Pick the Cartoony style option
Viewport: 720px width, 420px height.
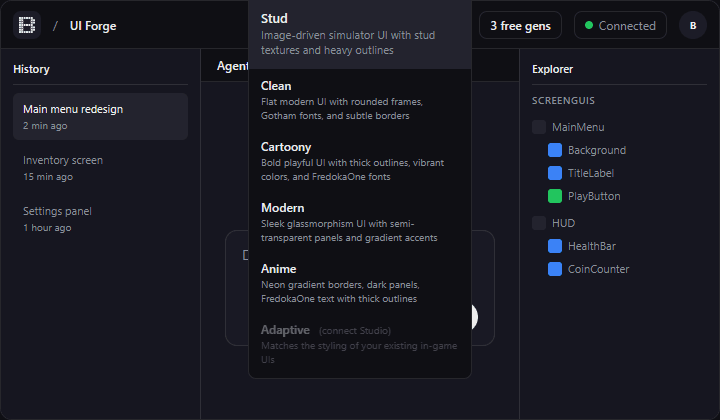click(x=360, y=161)
